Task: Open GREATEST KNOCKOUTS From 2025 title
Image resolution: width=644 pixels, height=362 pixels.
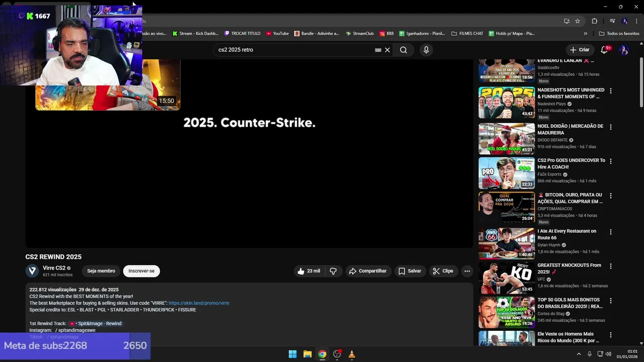Action: coord(569,268)
